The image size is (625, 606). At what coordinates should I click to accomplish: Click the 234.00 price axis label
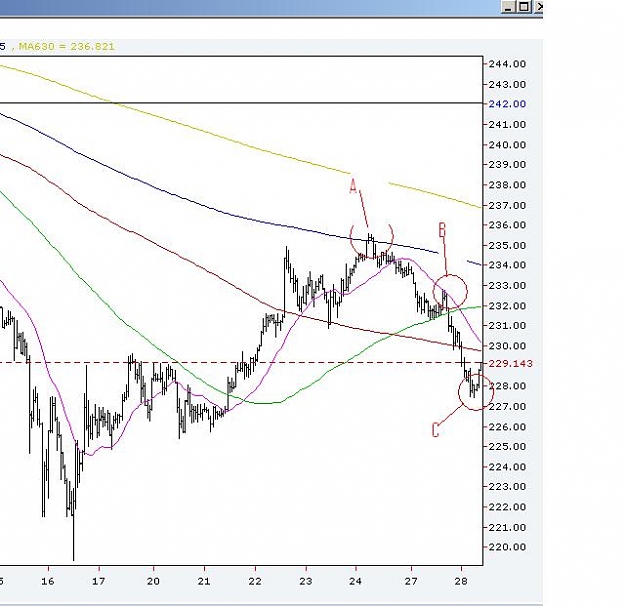click(x=507, y=265)
